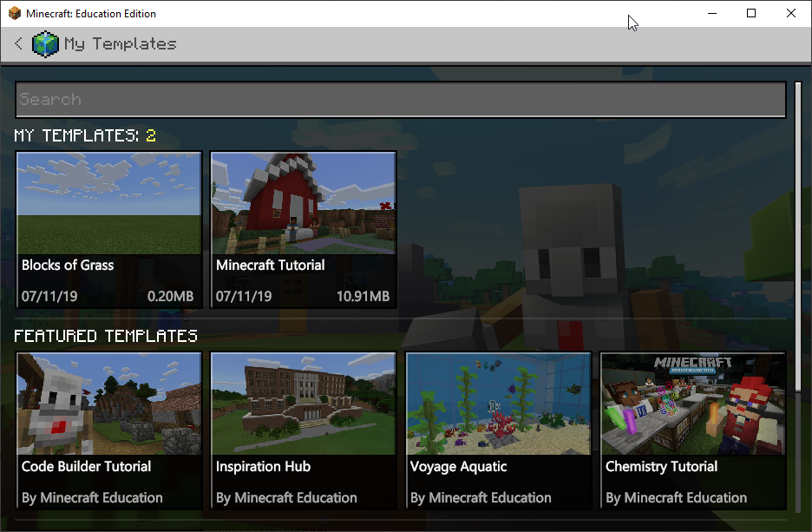Click the 'Voyage Aquatic' label
Viewport: 812px width, 532px height.
[x=458, y=467]
